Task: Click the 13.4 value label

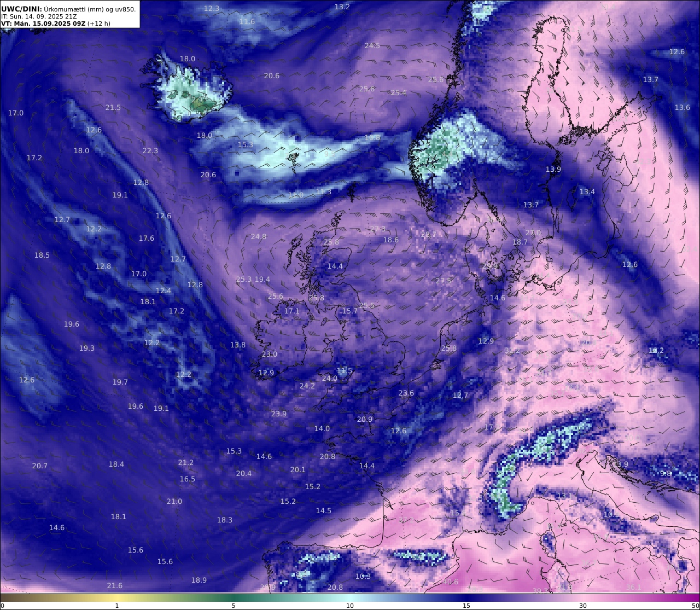Action: click(587, 191)
